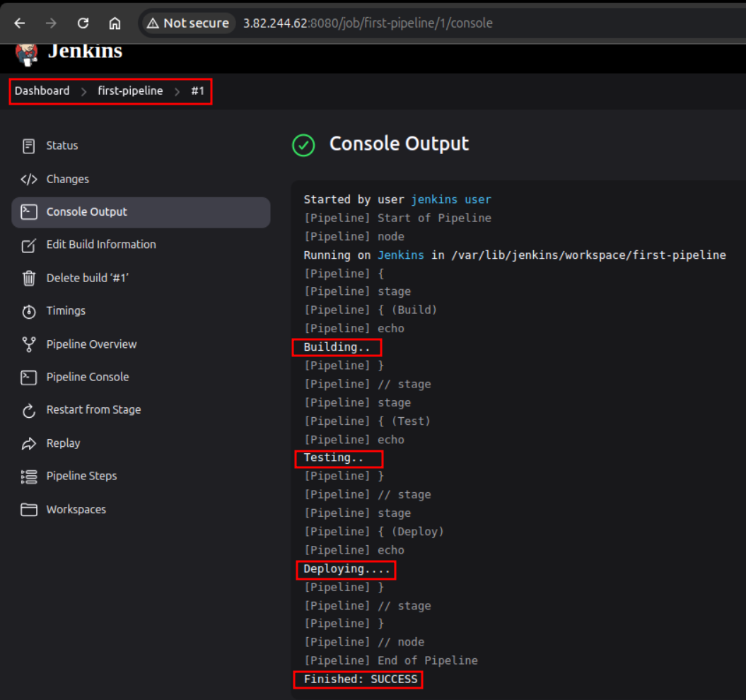This screenshot has width=746, height=700.
Task: Click the Restart from Stage circular arrow icon
Action: (28, 410)
